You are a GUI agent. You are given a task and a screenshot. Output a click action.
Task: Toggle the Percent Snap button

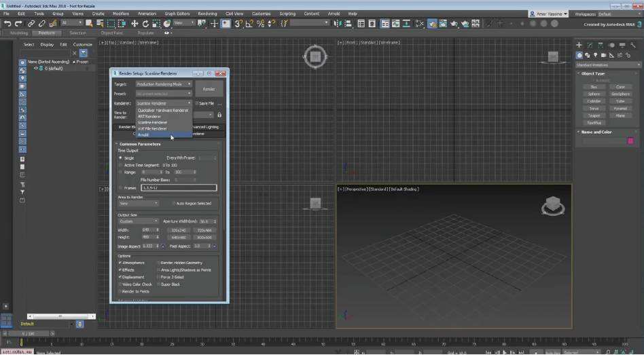click(260, 24)
